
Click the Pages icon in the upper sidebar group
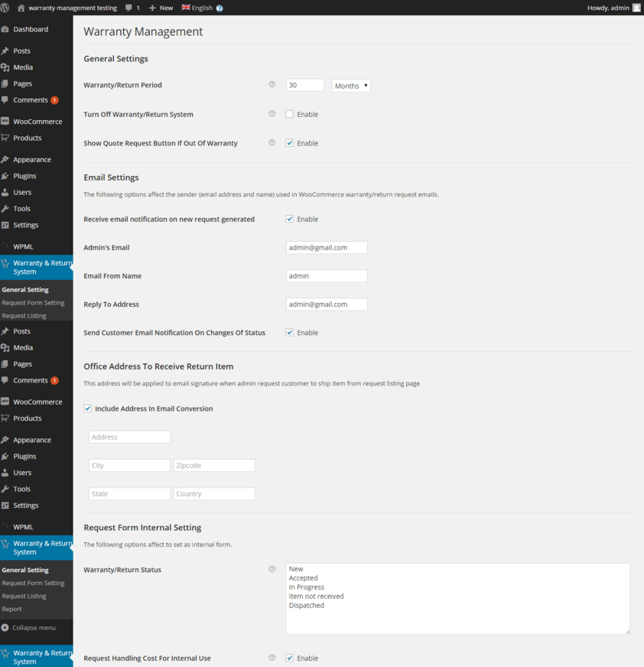5,83
